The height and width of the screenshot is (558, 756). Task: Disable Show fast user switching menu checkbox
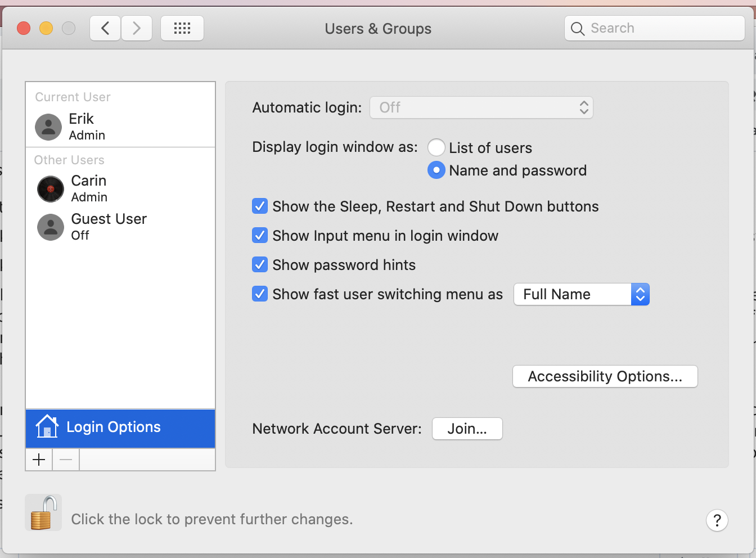pos(259,294)
